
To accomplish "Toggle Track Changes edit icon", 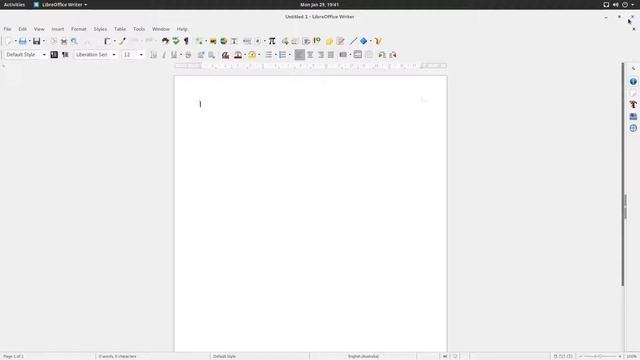I will click(x=340, y=41).
